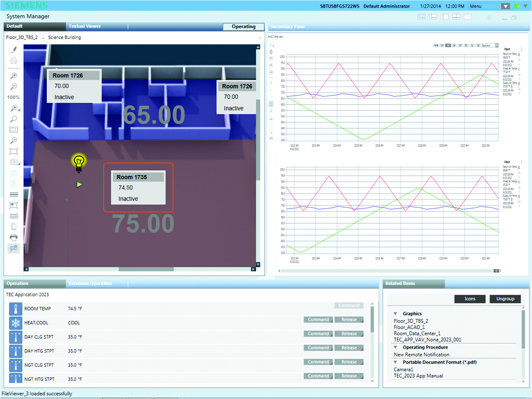Open the Backward dropdown in trend view
Image resolution: width=532 pixels, height=399 pixels.
[497, 45]
